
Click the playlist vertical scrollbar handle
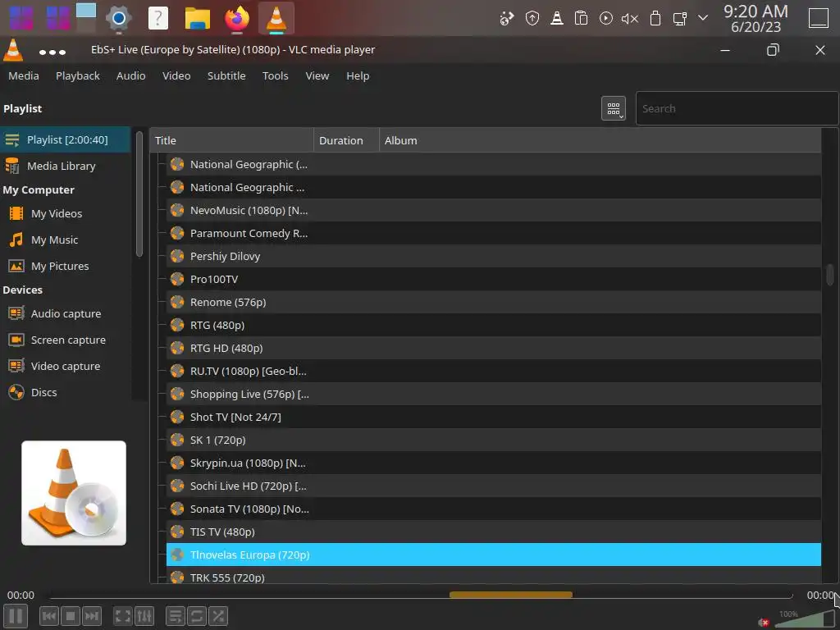[830, 275]
